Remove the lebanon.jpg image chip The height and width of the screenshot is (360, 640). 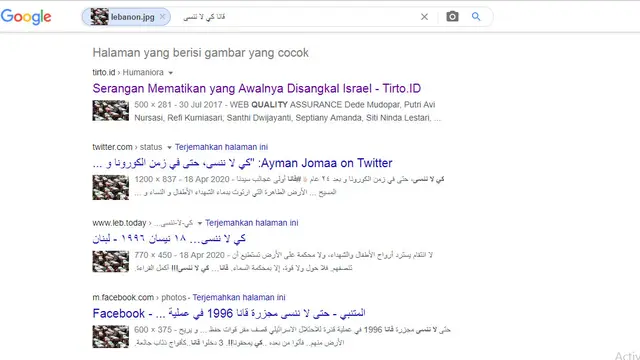pyautogui.click(x=162, y=17)
